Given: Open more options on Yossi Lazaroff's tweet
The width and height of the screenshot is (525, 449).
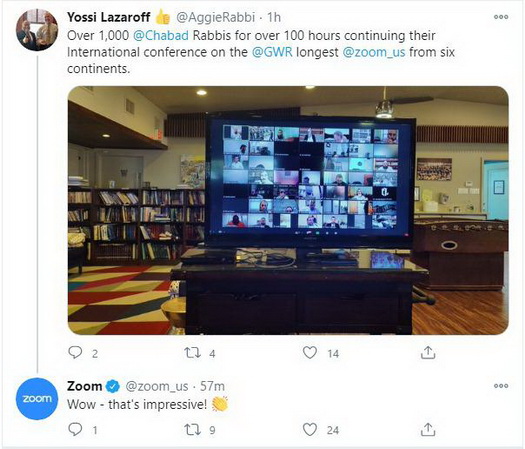Looking at the screenshot, I should 501,17.
